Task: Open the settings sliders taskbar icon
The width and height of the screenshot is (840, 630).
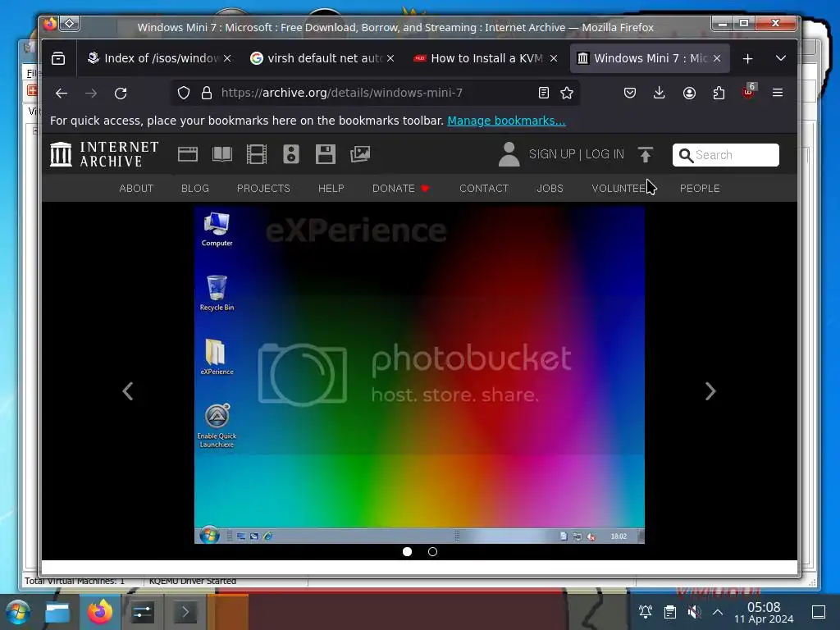Action: click(143, 612)
